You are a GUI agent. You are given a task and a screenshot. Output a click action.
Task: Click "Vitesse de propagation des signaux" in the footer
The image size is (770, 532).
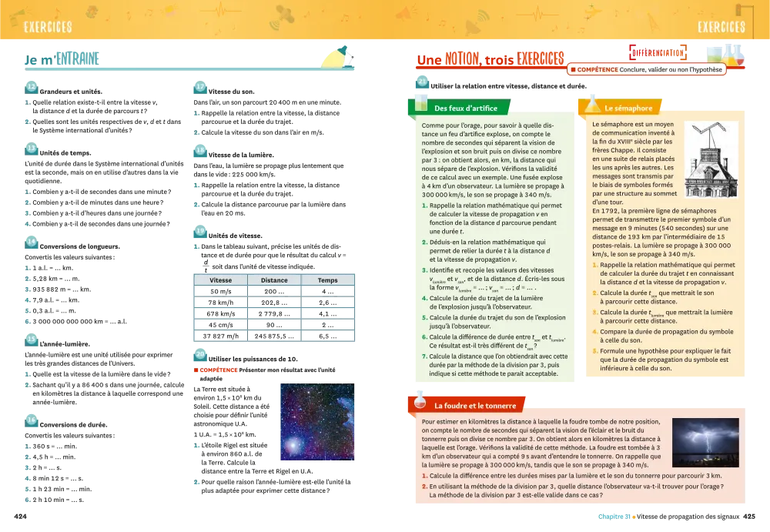click(x=688, y=517)
